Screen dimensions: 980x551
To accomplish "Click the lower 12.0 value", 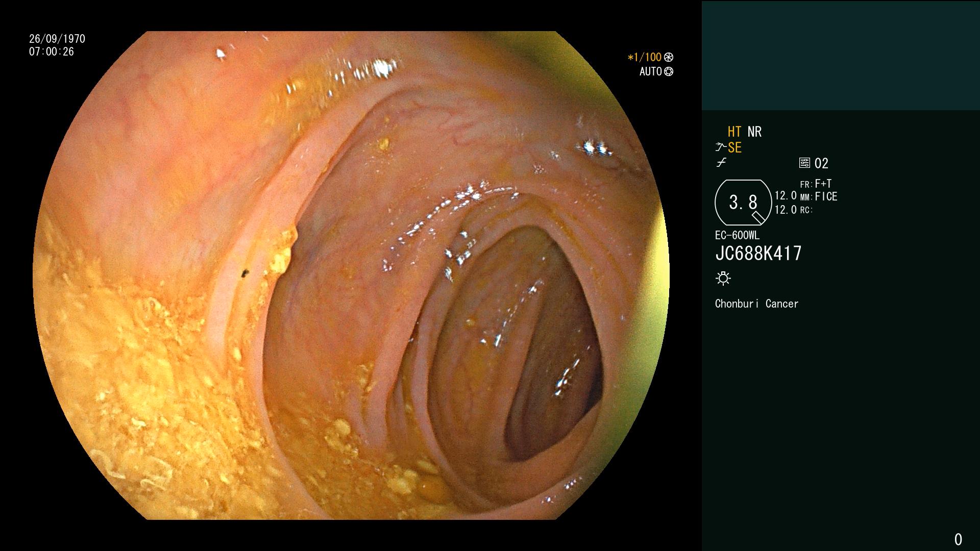I will click(x=786, y=210).
